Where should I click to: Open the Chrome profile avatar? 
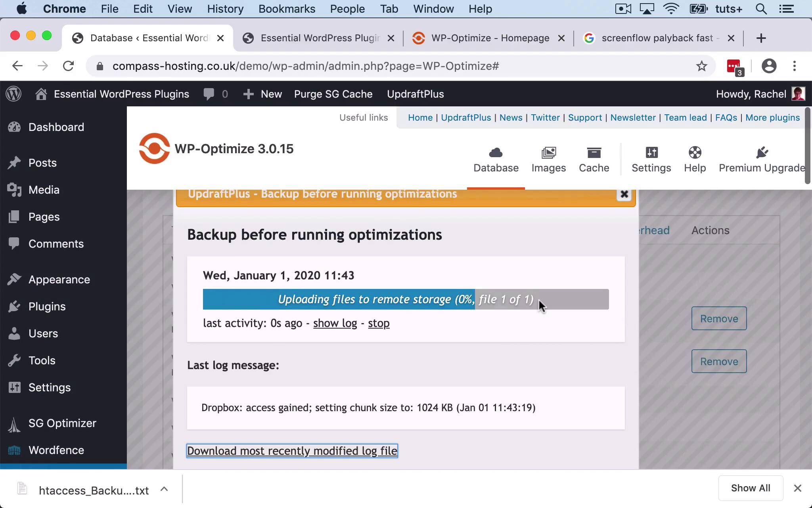coord(769,66)
